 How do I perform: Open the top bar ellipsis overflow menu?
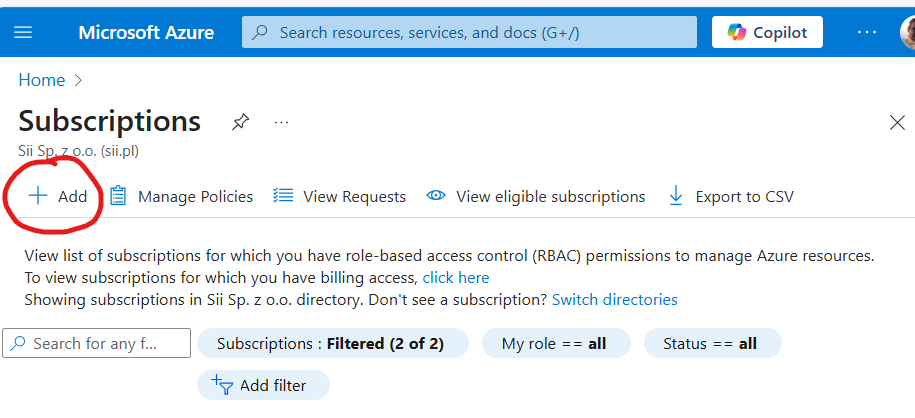[867, 32]
